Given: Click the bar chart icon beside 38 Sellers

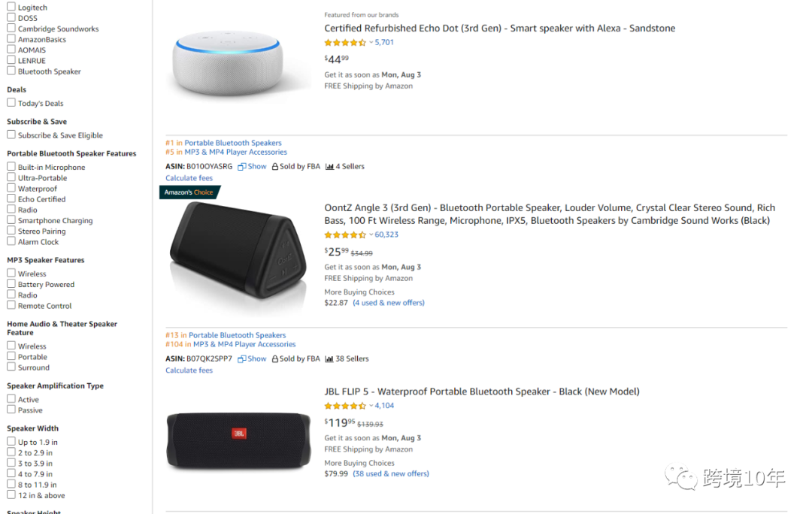Looking at the screenshot, I should (x=329, y=359).
